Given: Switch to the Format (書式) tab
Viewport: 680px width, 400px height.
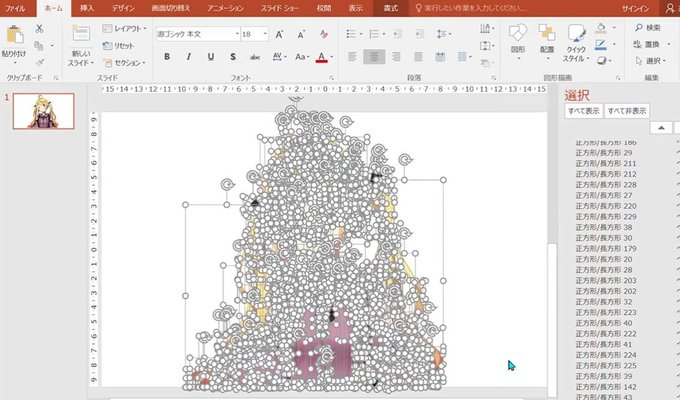Looking at the screenshot, I should 391,8.
